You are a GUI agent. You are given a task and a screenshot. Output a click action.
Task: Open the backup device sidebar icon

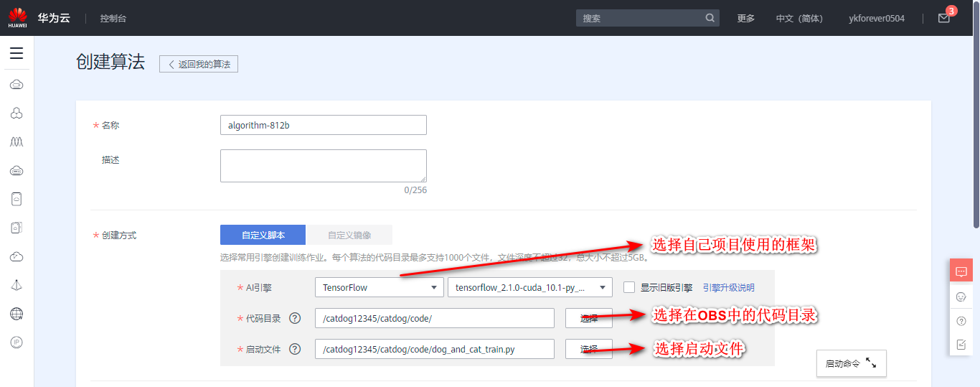[x=17, y=228]
